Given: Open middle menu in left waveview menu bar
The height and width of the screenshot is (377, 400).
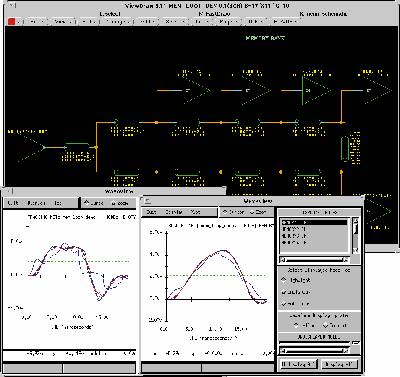Looking at the screenshot, I should [36, 203].
